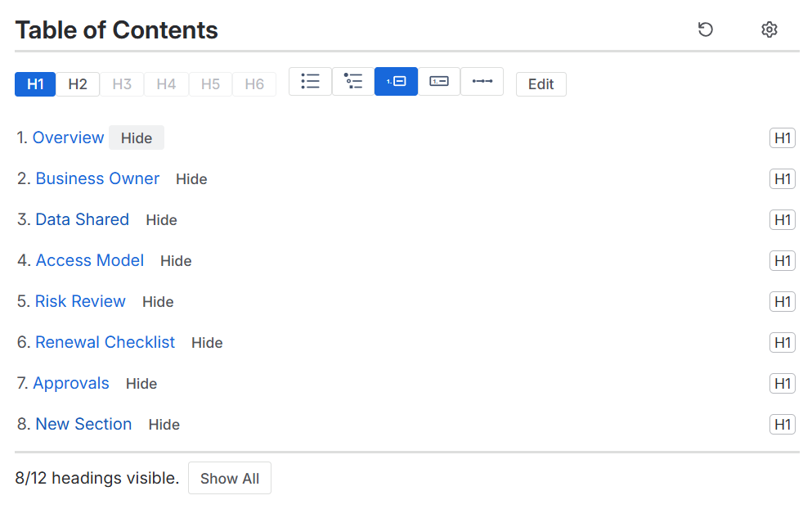Open the Approvals heading link
Screen dimensions: 812x509
click(x=71, y=383)
